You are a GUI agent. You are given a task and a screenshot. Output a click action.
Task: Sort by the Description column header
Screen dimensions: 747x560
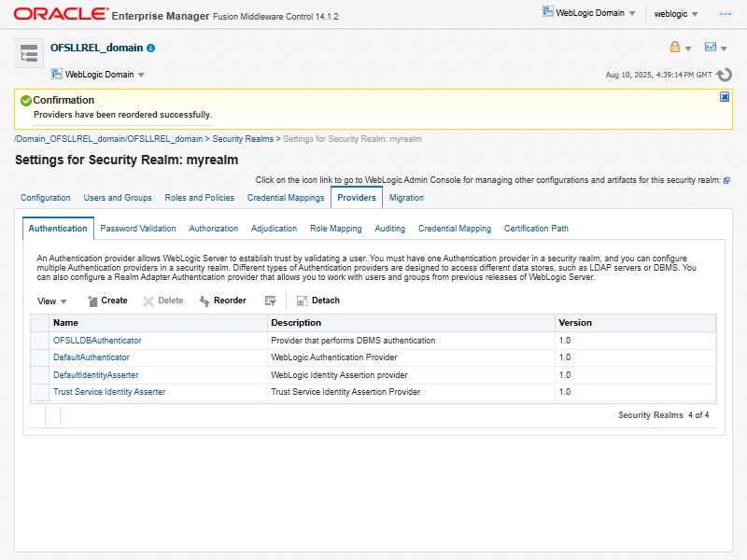pos(411,323)
